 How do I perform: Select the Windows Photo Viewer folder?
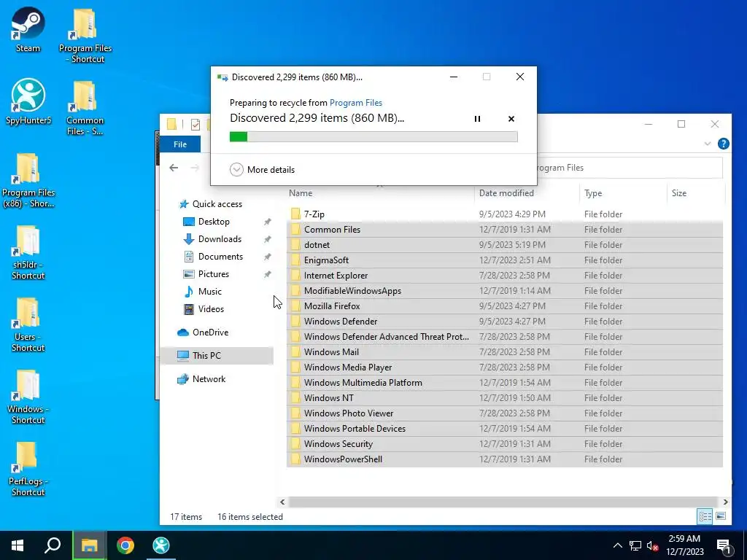(x=505, y=413)
